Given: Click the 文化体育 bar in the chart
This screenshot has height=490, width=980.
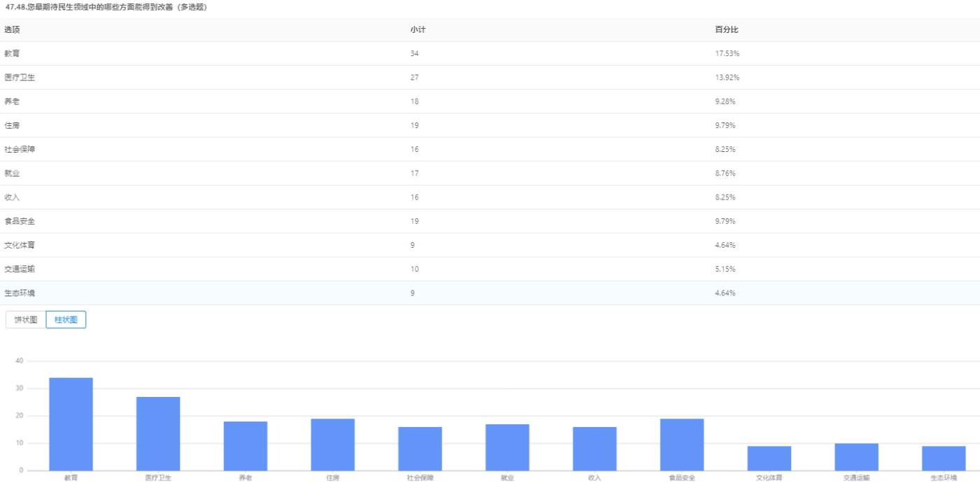Looking at the screenshot, I should coord(769,458).
